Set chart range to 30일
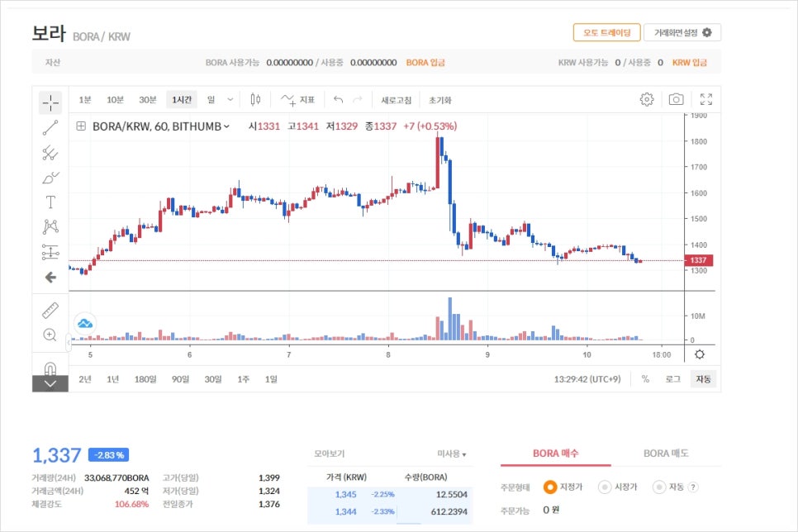This screenshot has height=532, width=798. 213,379
